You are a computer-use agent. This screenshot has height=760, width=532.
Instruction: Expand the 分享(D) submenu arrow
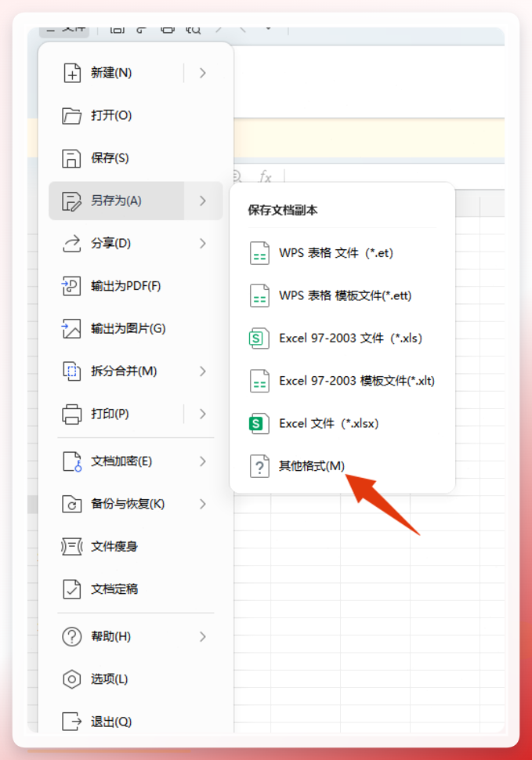click(203, 244)
